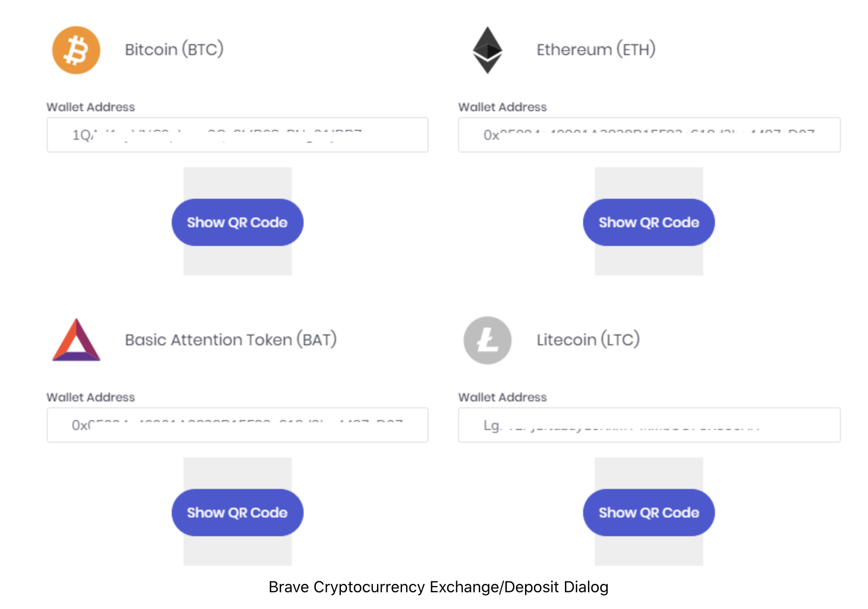Click the Ethereum (ETH) heading text
The width and height of the screenshot is (868, 609).
(596, 50)
